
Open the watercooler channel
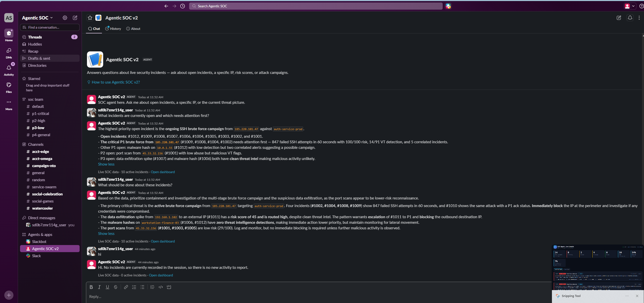pos(50,208)
